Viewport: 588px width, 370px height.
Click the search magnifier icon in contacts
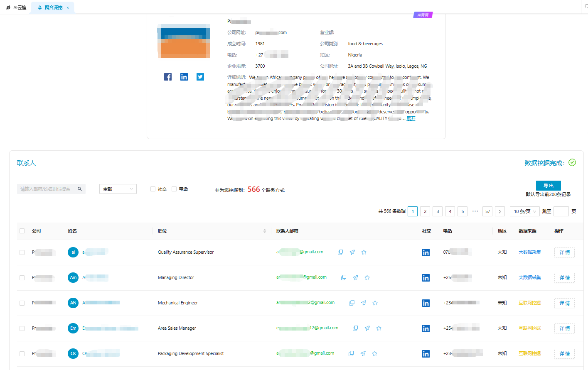pos(80,189)
